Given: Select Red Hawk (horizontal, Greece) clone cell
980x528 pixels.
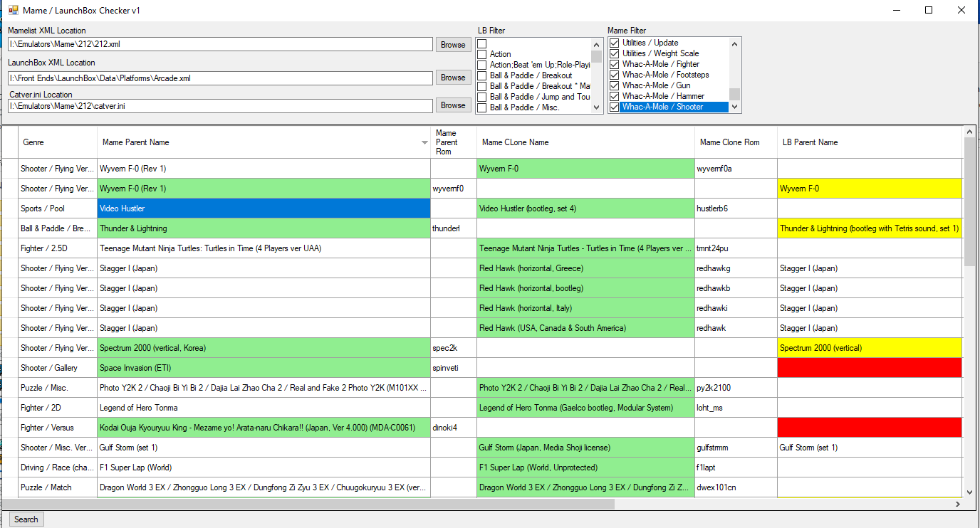Looking at the screenshot, I should [x=585, y=268].
